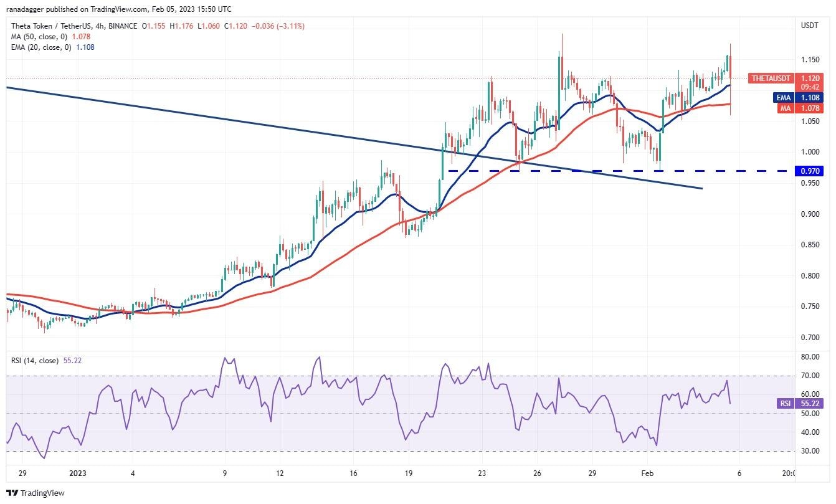Click the 1.150 price axis label
Viewport: 836px width, 504px height.
810,60
